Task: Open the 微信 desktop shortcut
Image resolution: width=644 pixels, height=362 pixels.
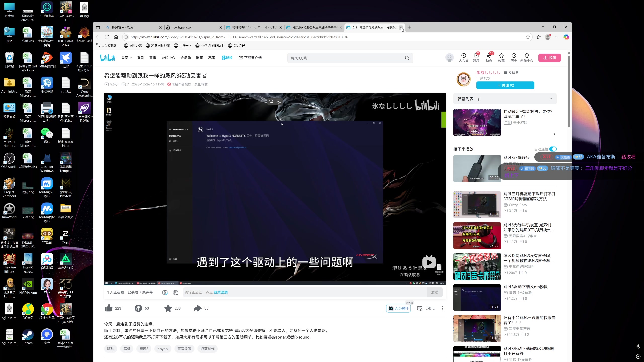Action: coord(47,135)
